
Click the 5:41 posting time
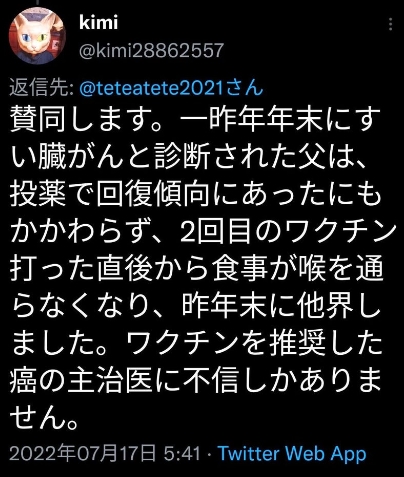182,453
